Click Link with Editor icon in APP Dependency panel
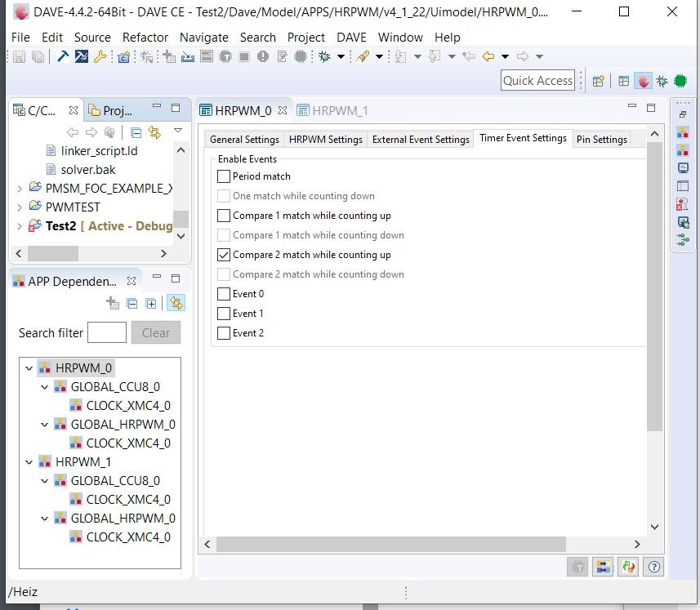The width and height of the screenshot is (700, 610). (176, 303)
